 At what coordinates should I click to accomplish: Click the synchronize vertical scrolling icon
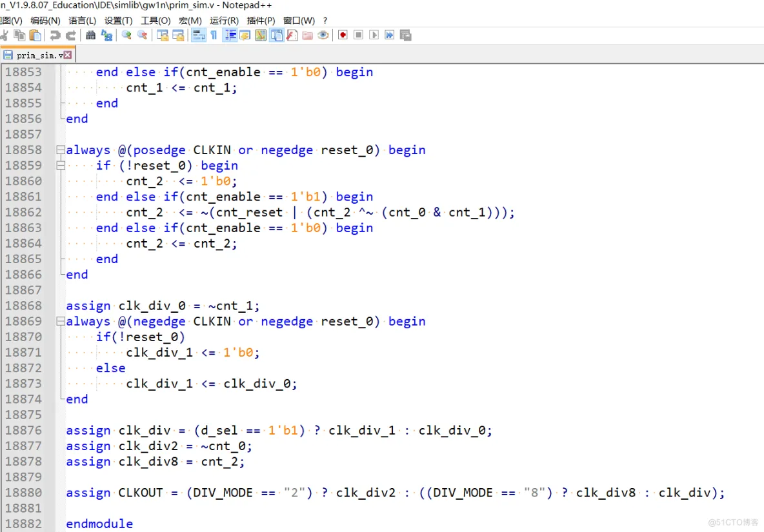tap(162, 35)
